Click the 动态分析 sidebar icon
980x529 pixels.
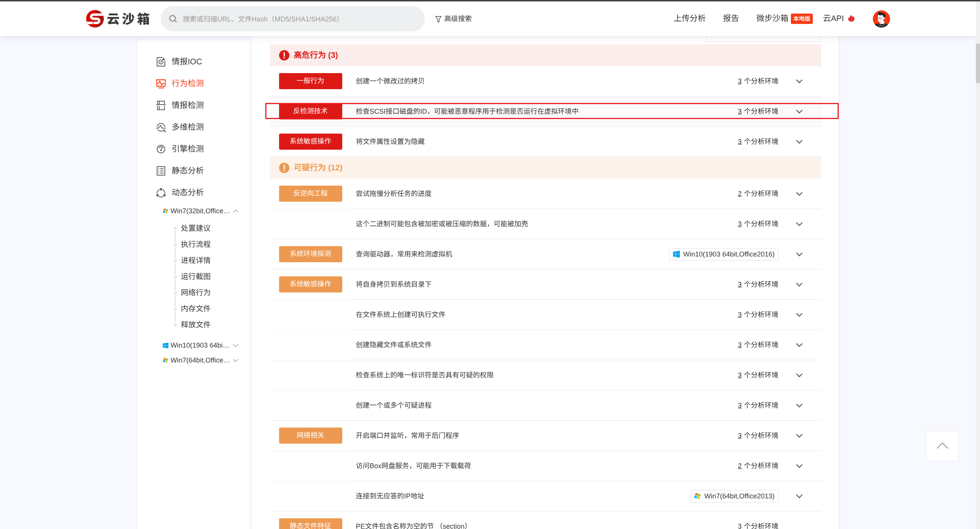161,193
